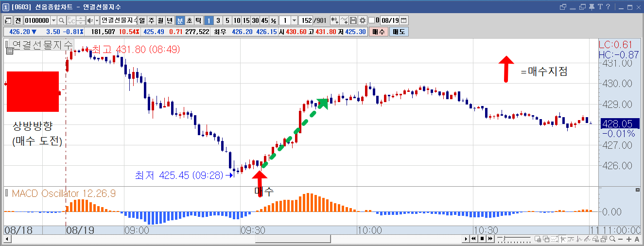This screenshot has height=246, width=644.
Task: Open chart settings gear icon
Action: coord(362,20)
